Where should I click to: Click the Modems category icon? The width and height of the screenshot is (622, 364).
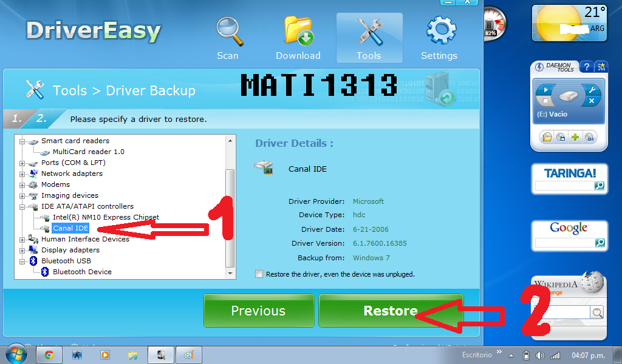tap(33, 184)
